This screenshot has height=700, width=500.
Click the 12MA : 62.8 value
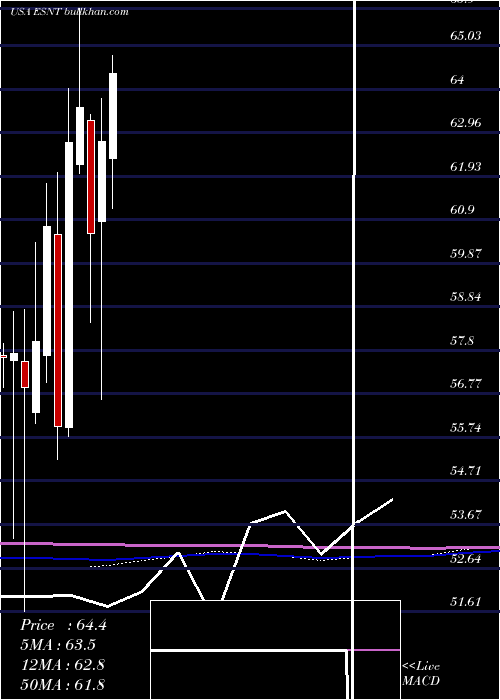63,665
